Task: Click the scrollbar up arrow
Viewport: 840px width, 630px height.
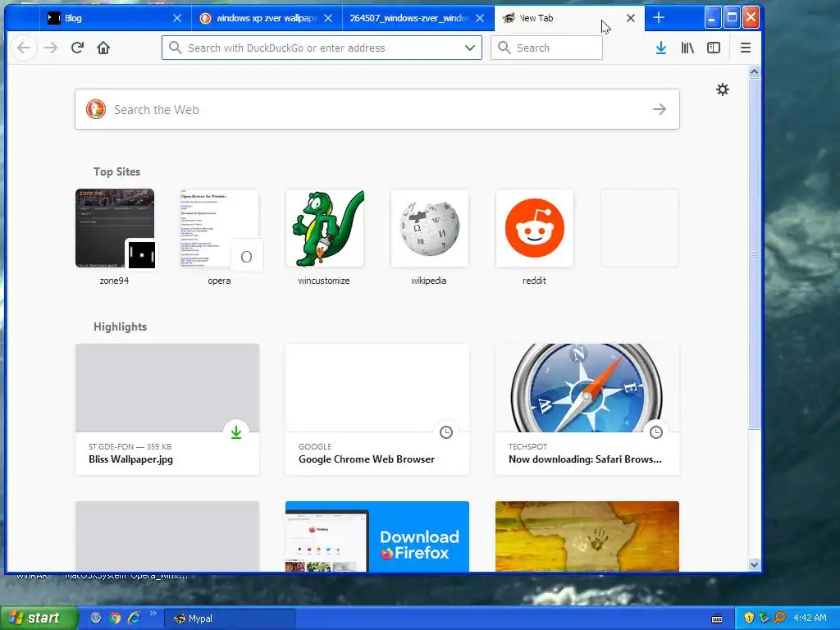Action: (755, 72)
